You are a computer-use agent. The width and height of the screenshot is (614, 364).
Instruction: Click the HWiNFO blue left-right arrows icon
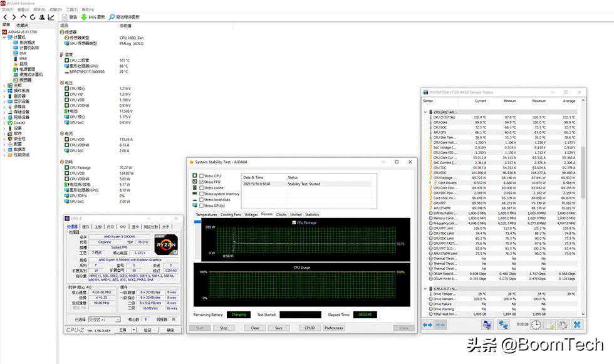428,325
